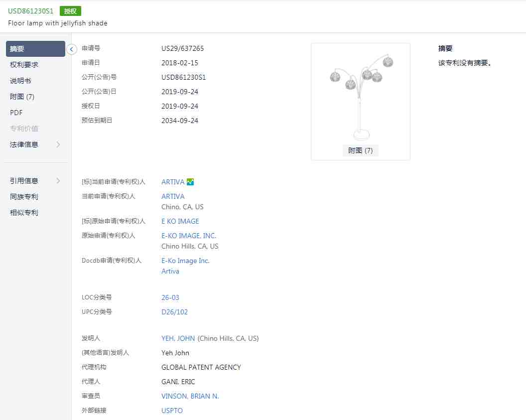Open the PDF sidebar item
Image resolution: width=526 pixels, height=420 pixels.
click(x=16, y=113)
